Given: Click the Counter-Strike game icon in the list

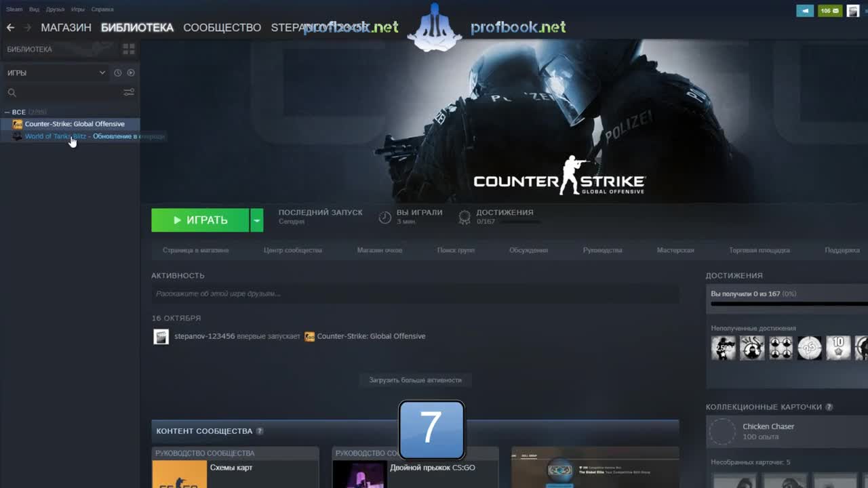Looking at the screenshot, I should click(x=18, y=124).
